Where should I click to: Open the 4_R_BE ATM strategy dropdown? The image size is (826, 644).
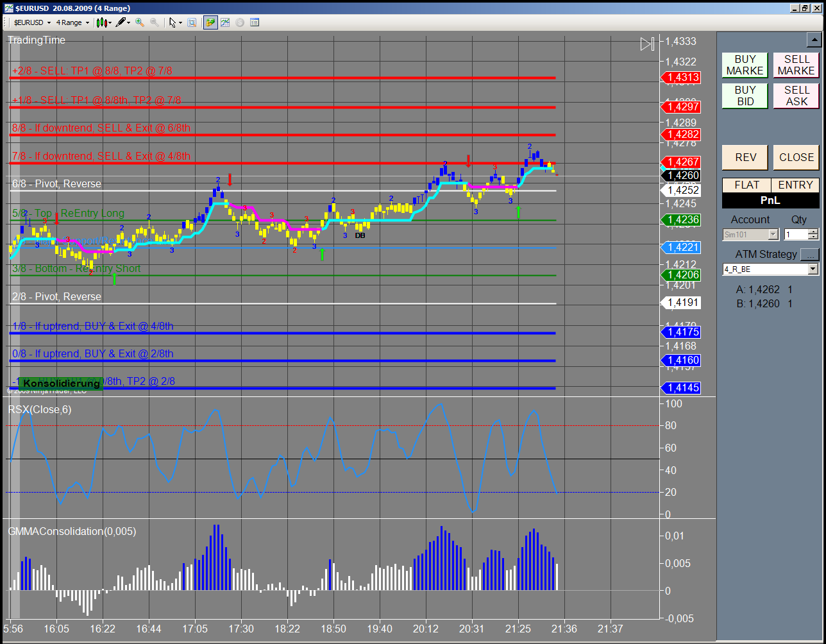[x=771, y=269]
